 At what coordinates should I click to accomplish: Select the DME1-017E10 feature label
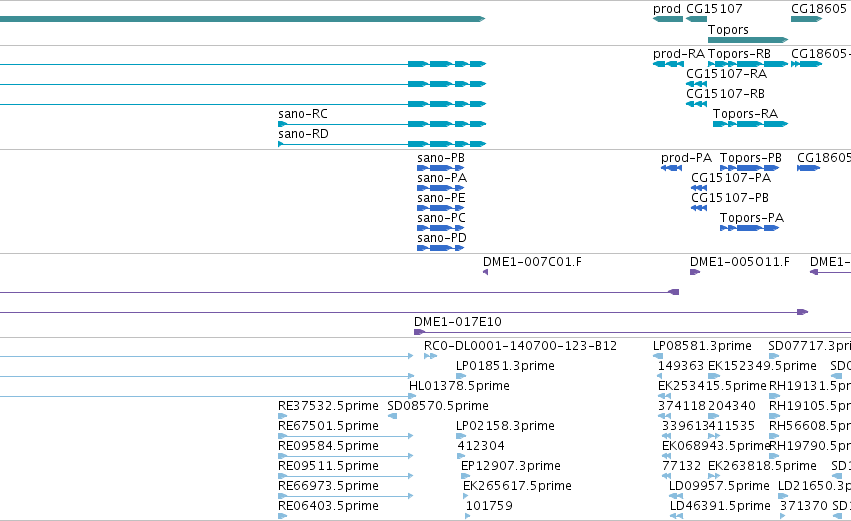(x=458, y=322)
